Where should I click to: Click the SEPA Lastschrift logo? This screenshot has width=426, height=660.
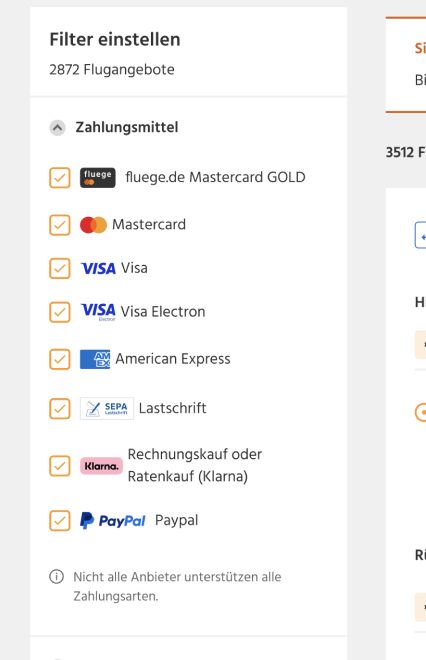click(107, 408)
